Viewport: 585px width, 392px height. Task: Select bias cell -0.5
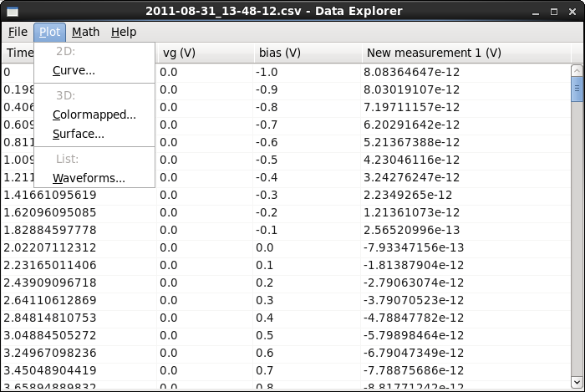(307, 160)
